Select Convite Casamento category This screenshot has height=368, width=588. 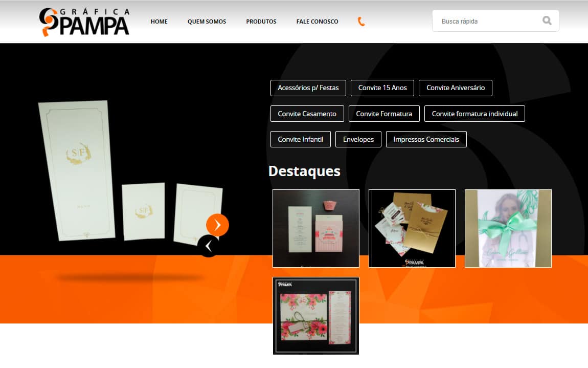pyautogui.click(x=307, y=114)
